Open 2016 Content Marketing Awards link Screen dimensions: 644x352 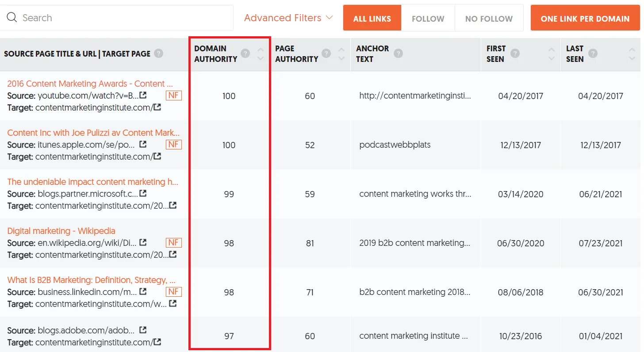coord(90,84)
